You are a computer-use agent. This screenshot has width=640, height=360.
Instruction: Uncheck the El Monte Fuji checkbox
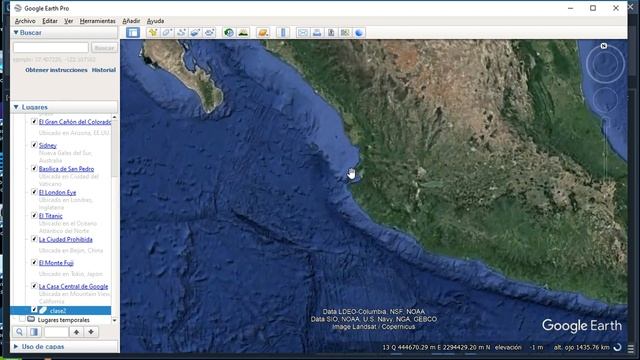pos(34,262)
